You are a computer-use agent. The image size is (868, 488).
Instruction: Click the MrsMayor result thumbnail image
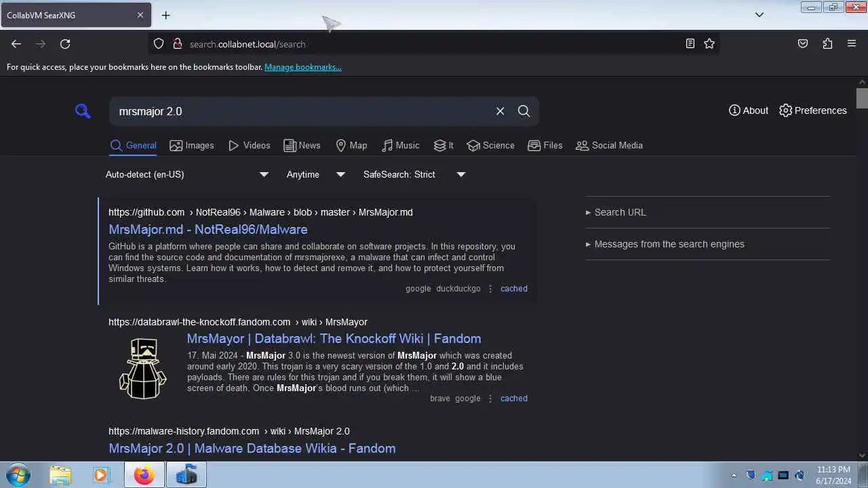coord(143,369)
